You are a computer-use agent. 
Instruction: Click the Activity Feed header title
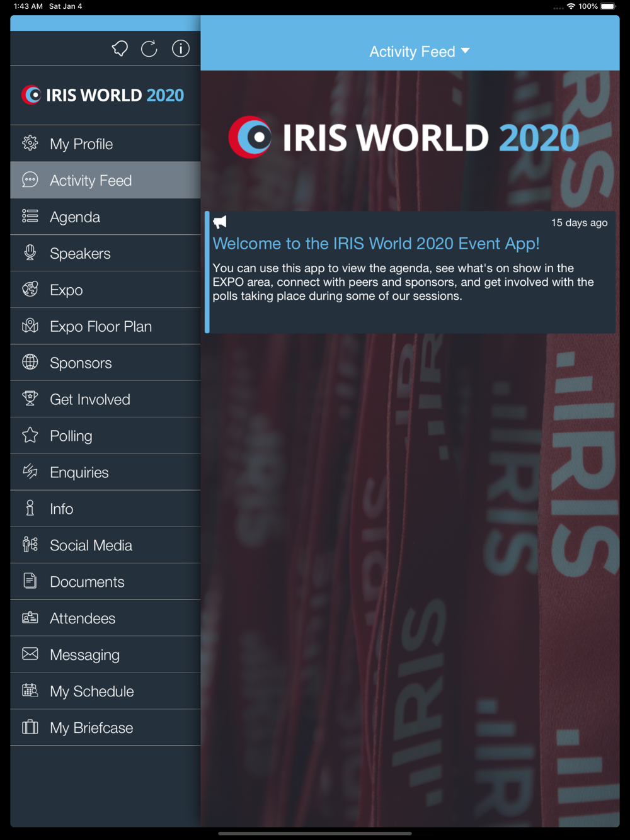coord(412,52)
